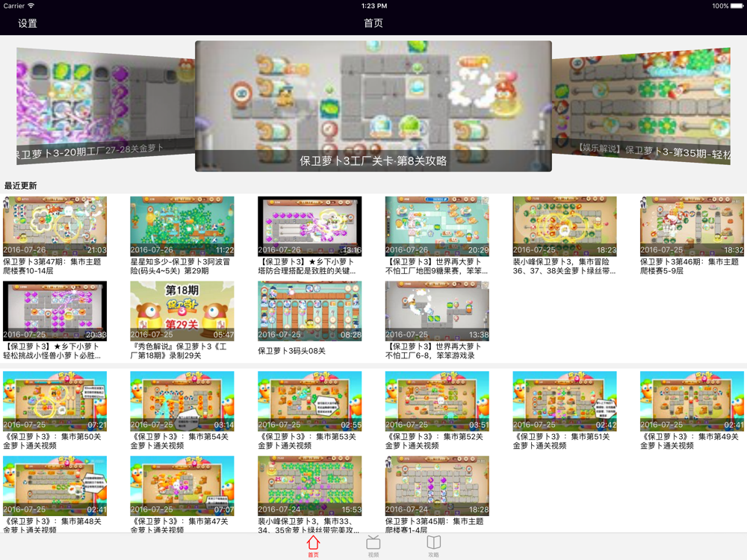Select the 首页 home tab icon
This screenshot has height=560, width=747.
coord(313,546)
